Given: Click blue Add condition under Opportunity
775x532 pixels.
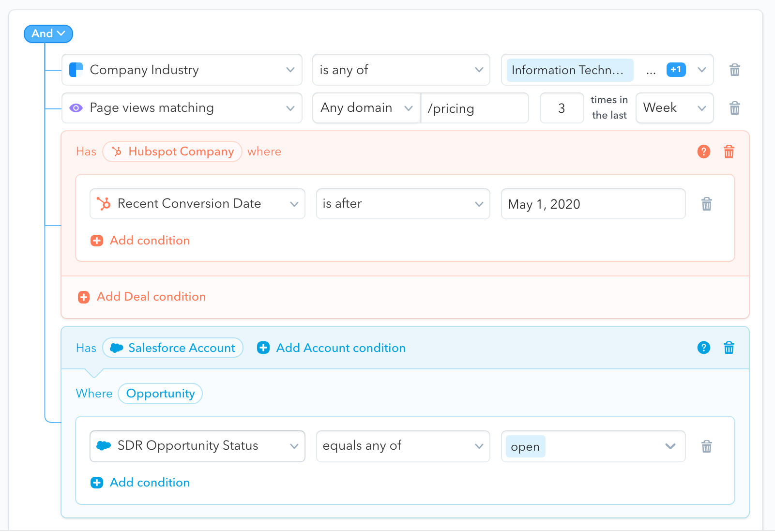Looking at the screenshot, I should tap(140, 483).
